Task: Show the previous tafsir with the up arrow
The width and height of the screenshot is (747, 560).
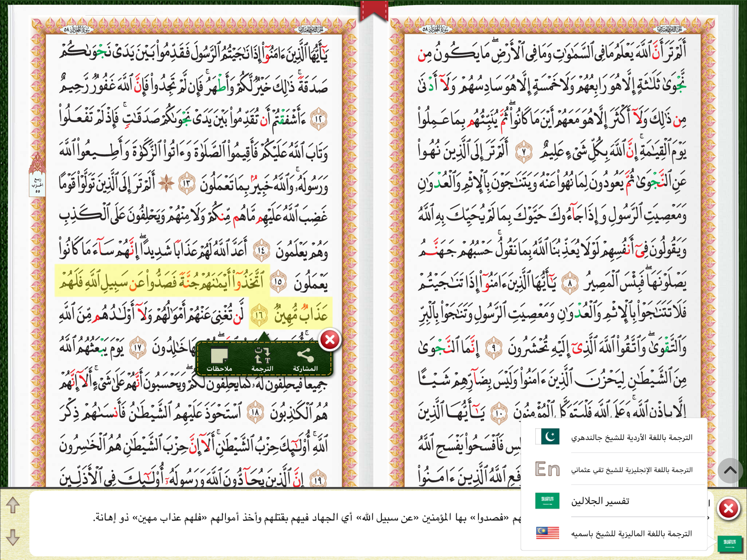Action: click(13, 504)
